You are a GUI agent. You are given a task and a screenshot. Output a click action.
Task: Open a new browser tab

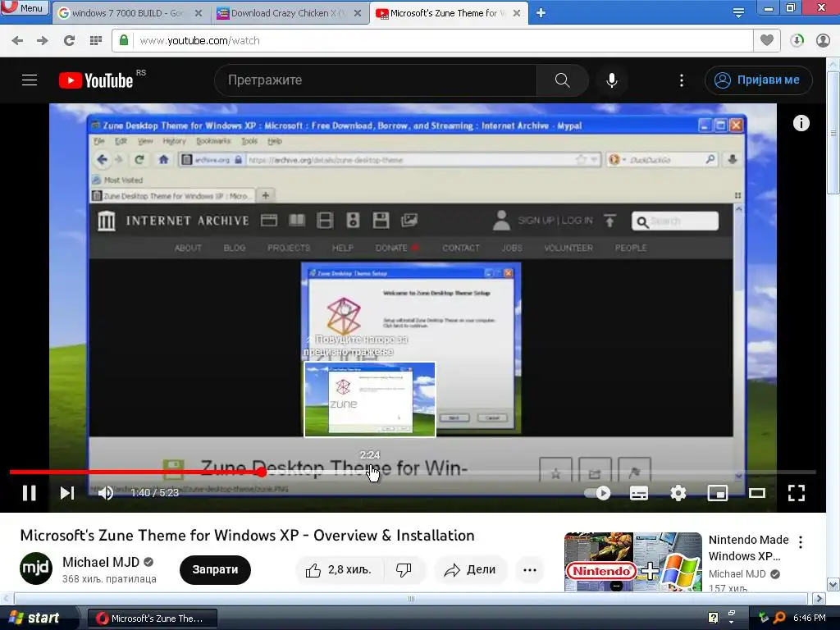[x=541, y=13]
